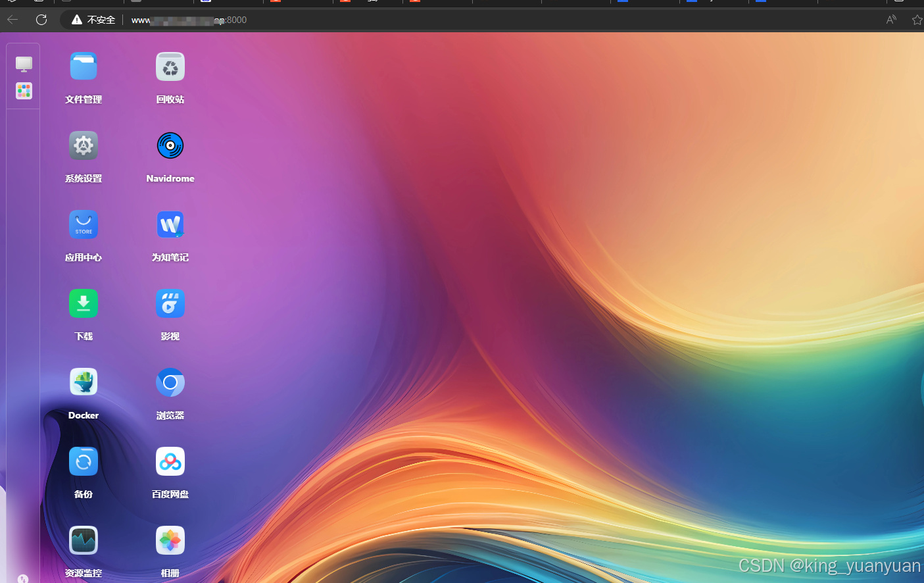This screenshot has width=924, height=583.
Task: Launch the 百度网盘 cloud drive icon
Action: click(170, 462)
